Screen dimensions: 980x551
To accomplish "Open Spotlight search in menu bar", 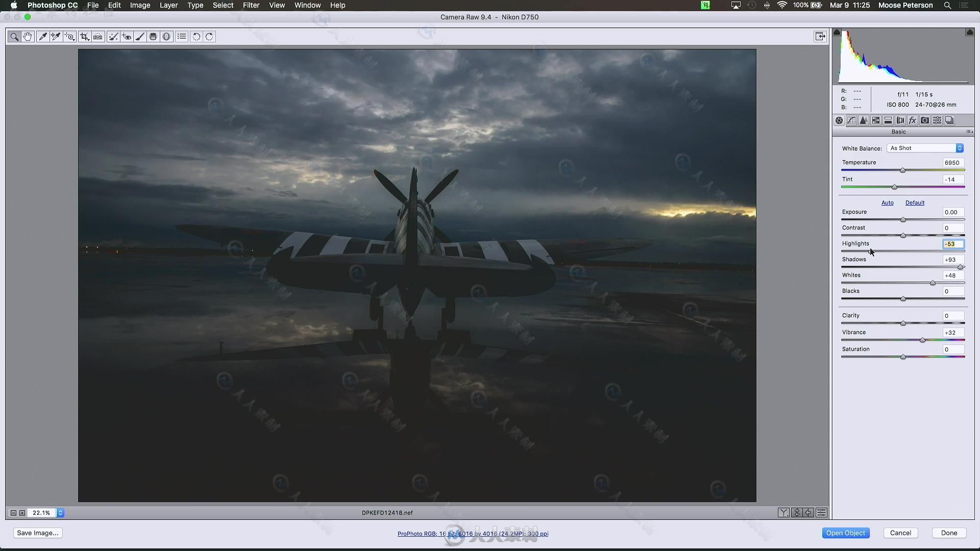I will [x=947, y=5].
